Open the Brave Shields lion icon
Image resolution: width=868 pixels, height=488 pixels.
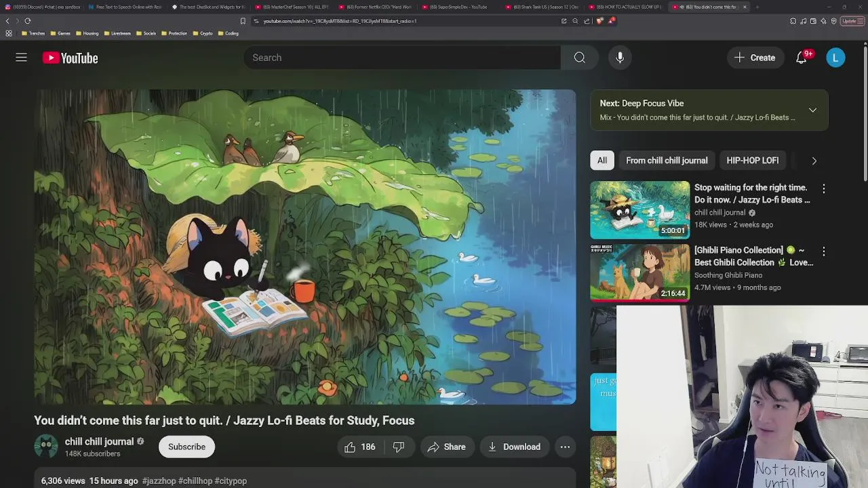pyautogui.click(x=599, y=21)
